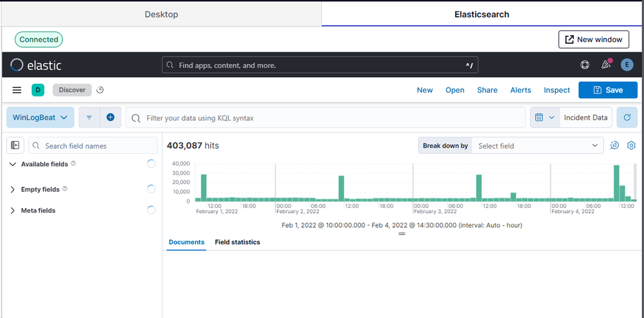Open the calendar date quick menu
The image size is (644, 318).
[544, 118]
